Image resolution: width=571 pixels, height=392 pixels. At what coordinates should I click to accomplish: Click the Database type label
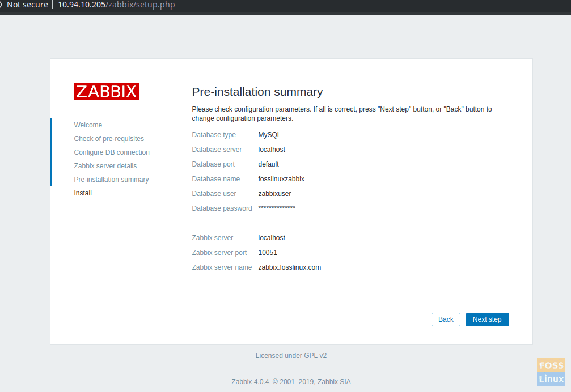214,135
